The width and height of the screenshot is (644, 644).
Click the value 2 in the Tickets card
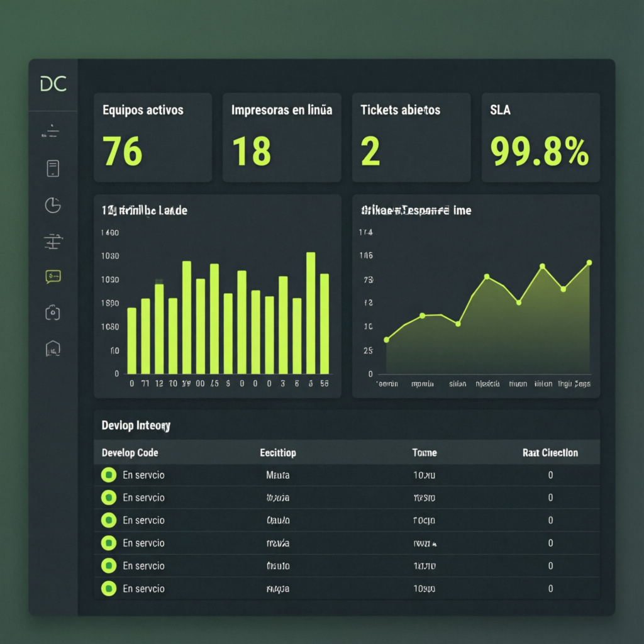pyautogui.click(x=370, y=151)
